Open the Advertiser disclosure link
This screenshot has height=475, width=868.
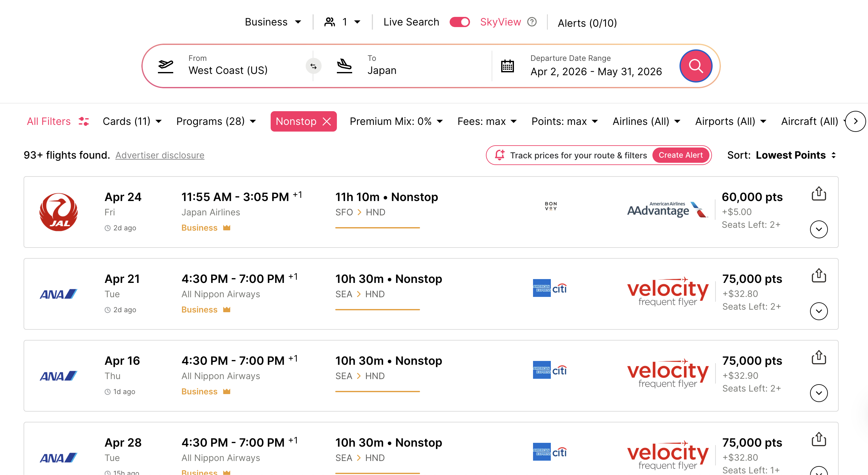(x=160, y=155)
